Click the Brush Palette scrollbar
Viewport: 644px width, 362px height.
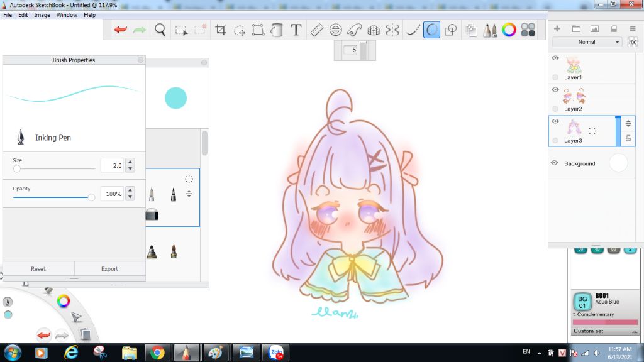pyautogui.click(x=204, y=143)
